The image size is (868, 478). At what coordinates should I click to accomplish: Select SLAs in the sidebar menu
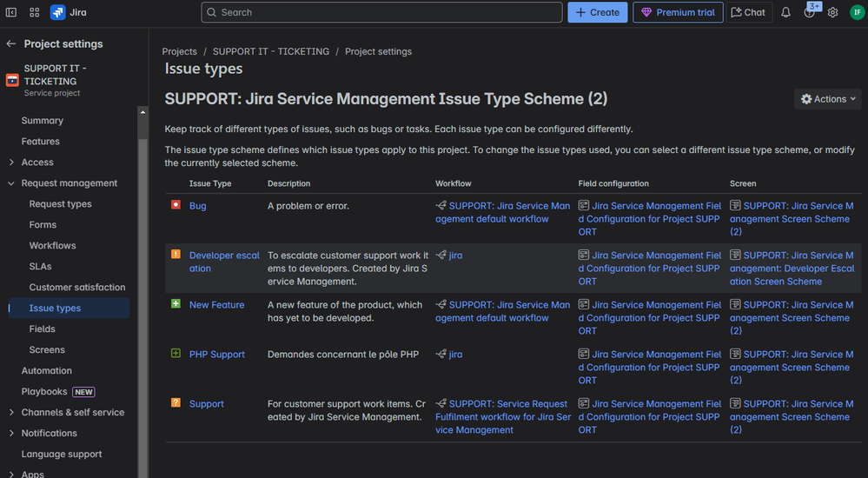40,267
